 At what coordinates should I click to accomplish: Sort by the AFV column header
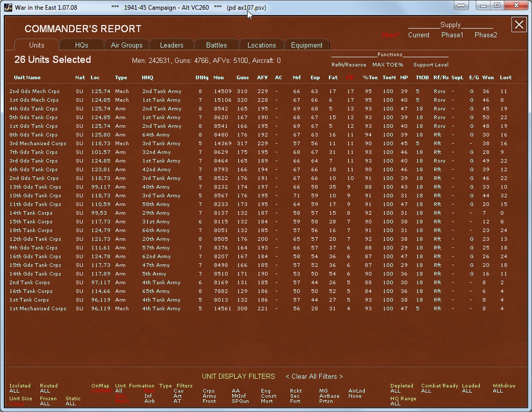pyautogui.click(x=262, y=78)
